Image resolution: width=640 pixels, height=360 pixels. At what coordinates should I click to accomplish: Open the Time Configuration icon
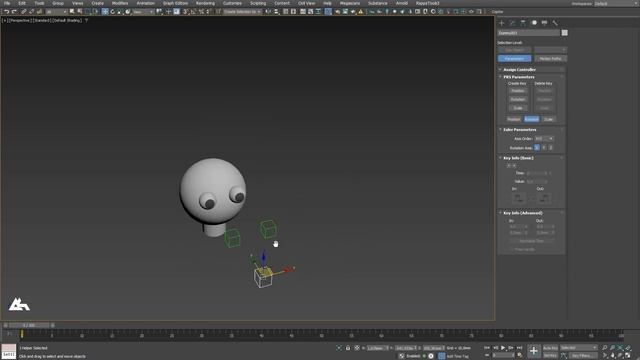520,356
